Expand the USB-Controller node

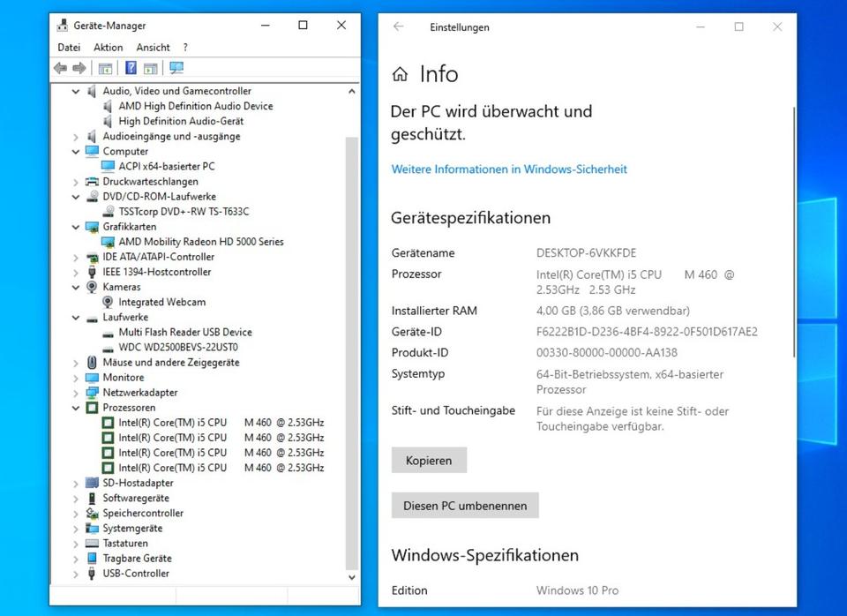tap(76, 574)
